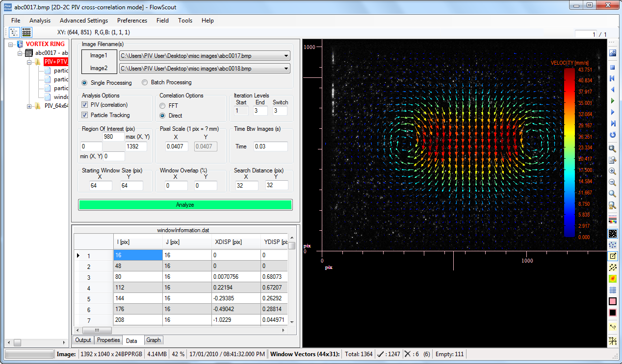
Task: Toggle the blue grid overlay icon
Action: coord(612,290)
